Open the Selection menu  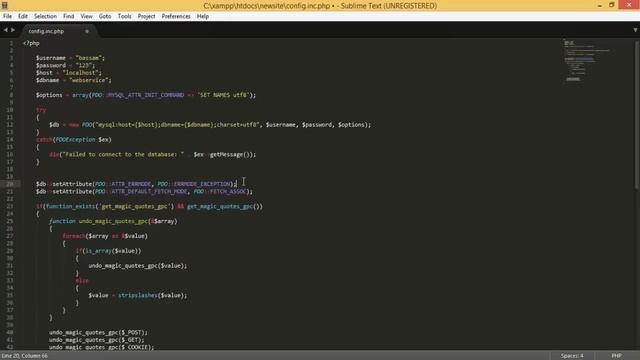[x=45, y=16]
